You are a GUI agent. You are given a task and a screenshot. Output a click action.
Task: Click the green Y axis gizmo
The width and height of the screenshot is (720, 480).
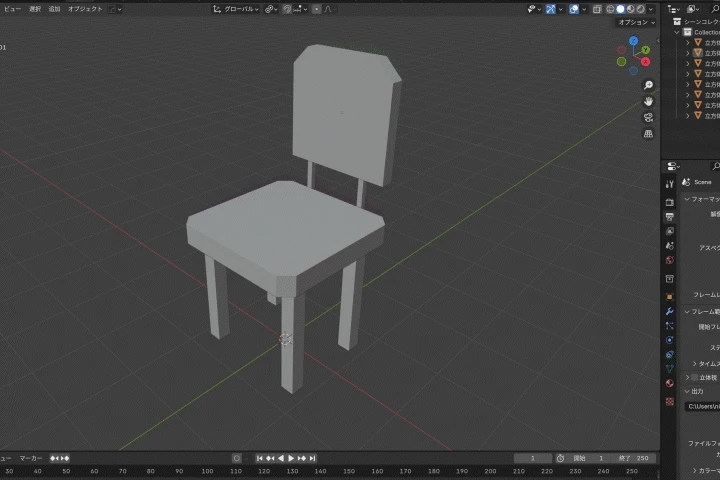(646, 50)
